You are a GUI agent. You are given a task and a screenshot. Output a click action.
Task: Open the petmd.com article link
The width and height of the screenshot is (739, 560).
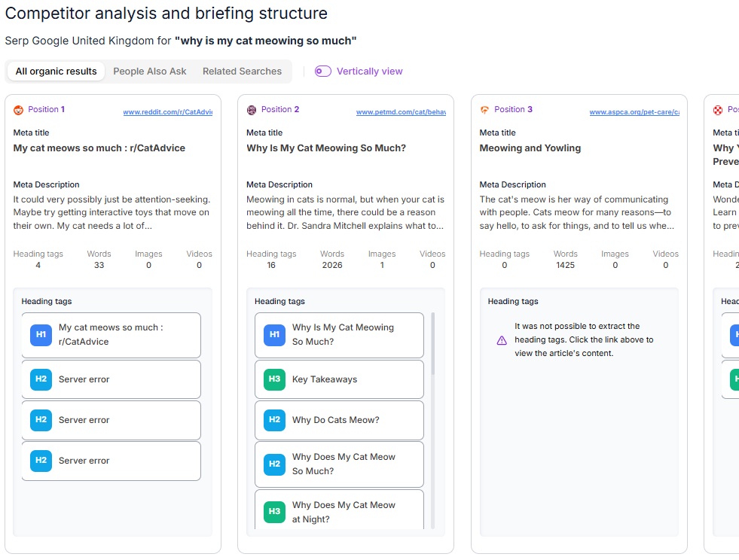tap(403, 111)
